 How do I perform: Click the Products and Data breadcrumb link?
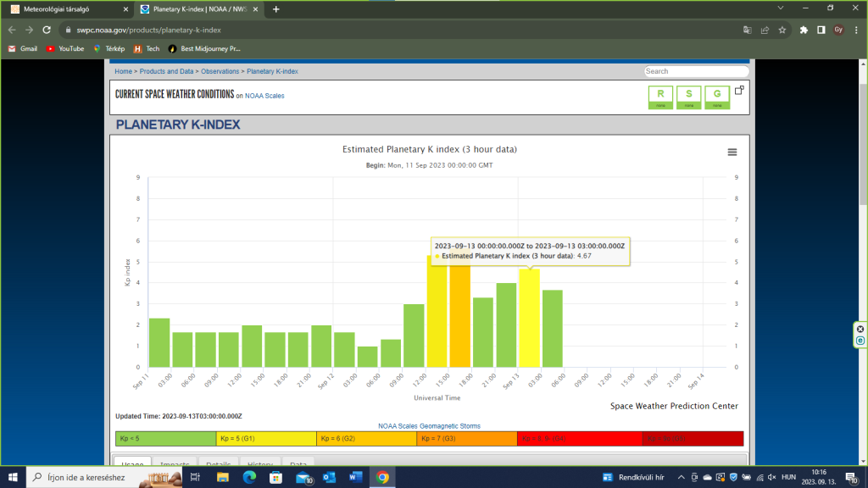point(167,71)
